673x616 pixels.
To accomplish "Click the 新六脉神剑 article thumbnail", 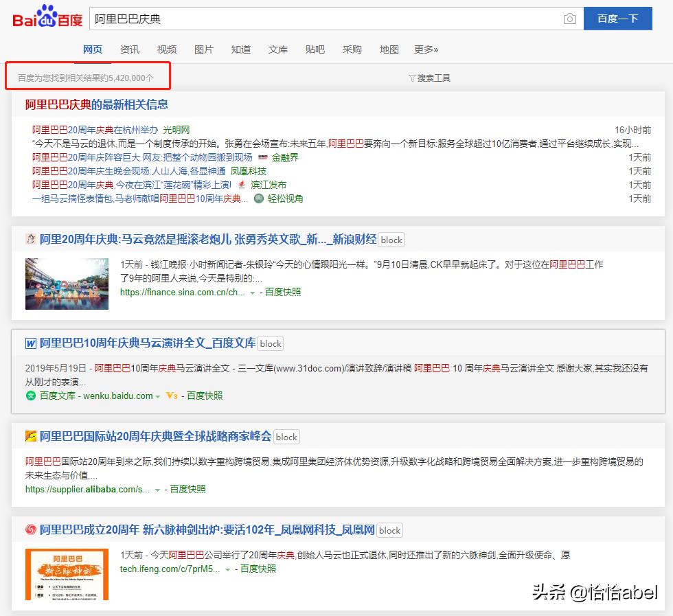I will click(x=67, y=574).
